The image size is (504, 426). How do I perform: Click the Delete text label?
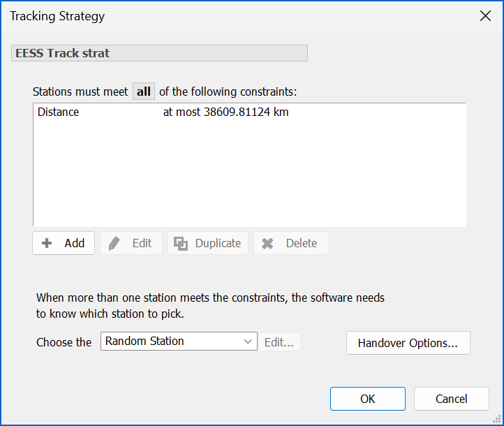click(301, 243)
